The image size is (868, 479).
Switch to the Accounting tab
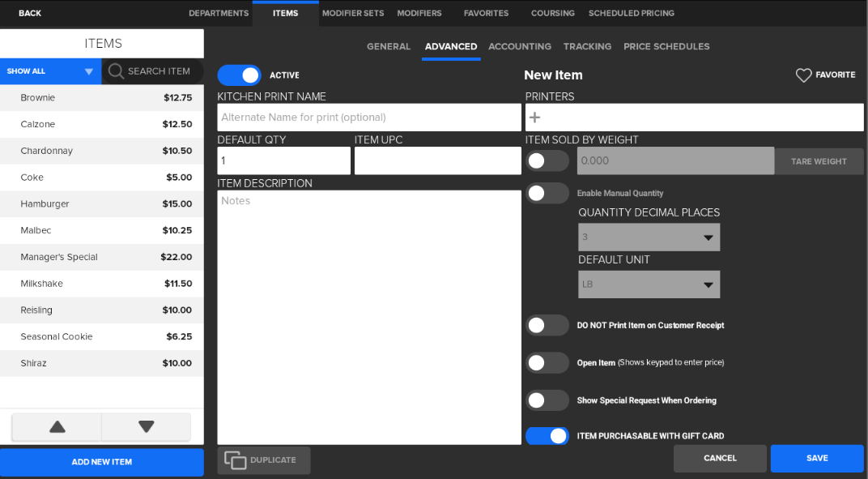[520, 47]
